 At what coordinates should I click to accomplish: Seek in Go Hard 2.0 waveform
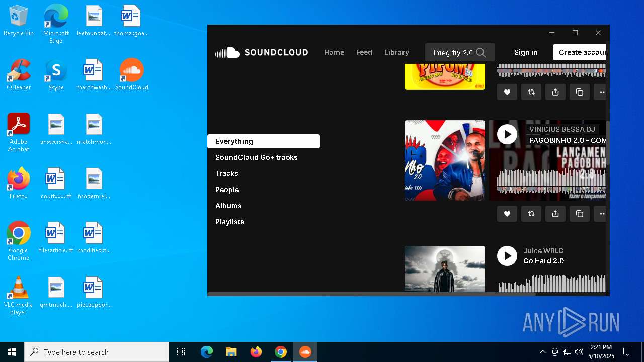click(x=552, y=283)
